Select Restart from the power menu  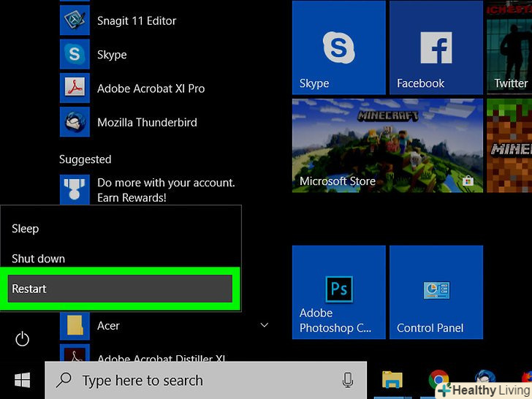tap(121, 289)
